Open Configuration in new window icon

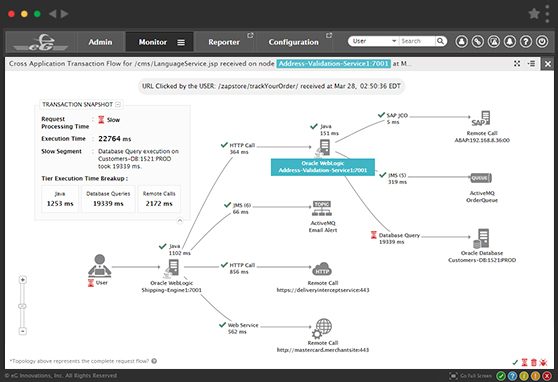(329, 35)
